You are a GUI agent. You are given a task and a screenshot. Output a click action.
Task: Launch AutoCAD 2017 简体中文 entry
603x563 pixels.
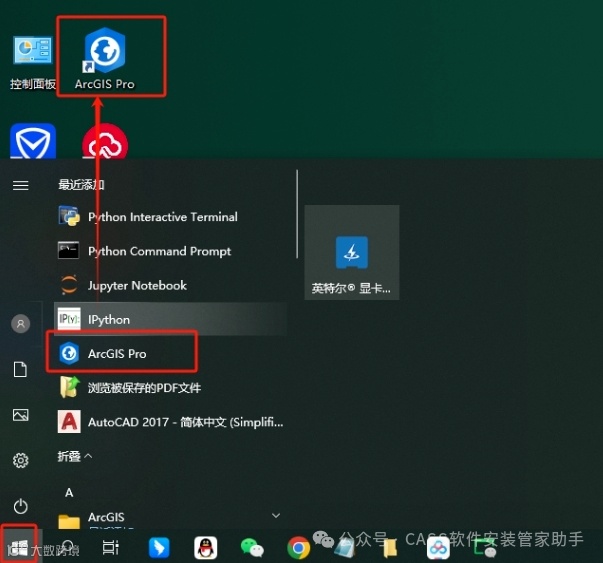pyautogui.click(x=170, y=422)
